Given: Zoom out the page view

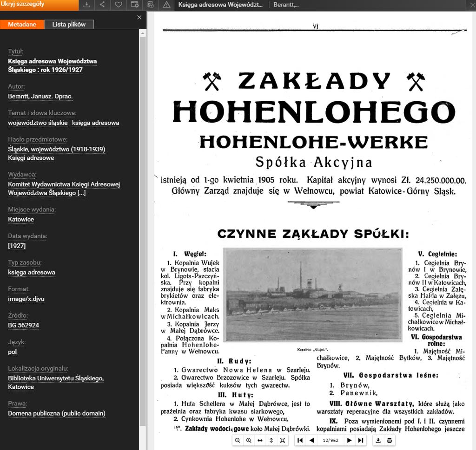Looking at the screenshot, I should [x=238, y=440].
